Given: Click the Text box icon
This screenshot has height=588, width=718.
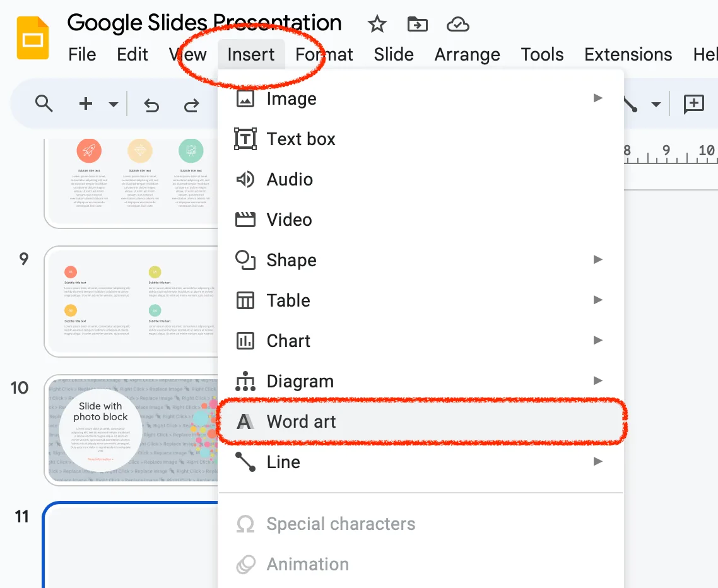Looking at the screenshot, I should pos(245,139).
